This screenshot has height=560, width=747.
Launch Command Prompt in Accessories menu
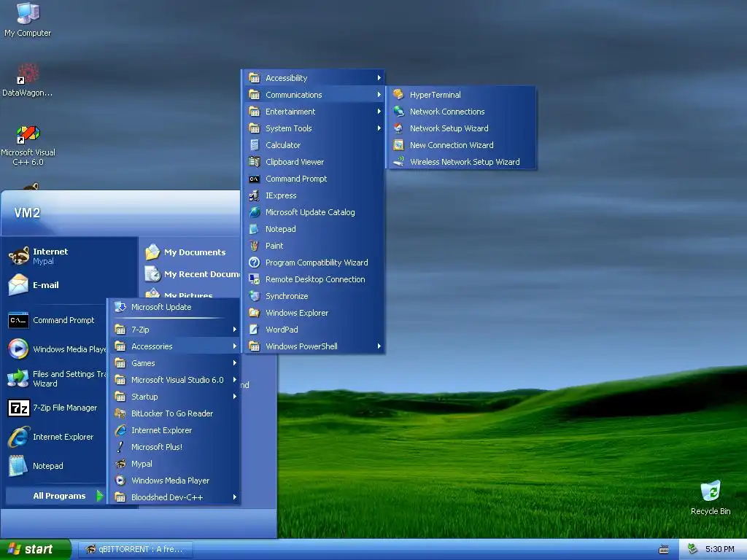pyautogui.click(x=314, y=179)
